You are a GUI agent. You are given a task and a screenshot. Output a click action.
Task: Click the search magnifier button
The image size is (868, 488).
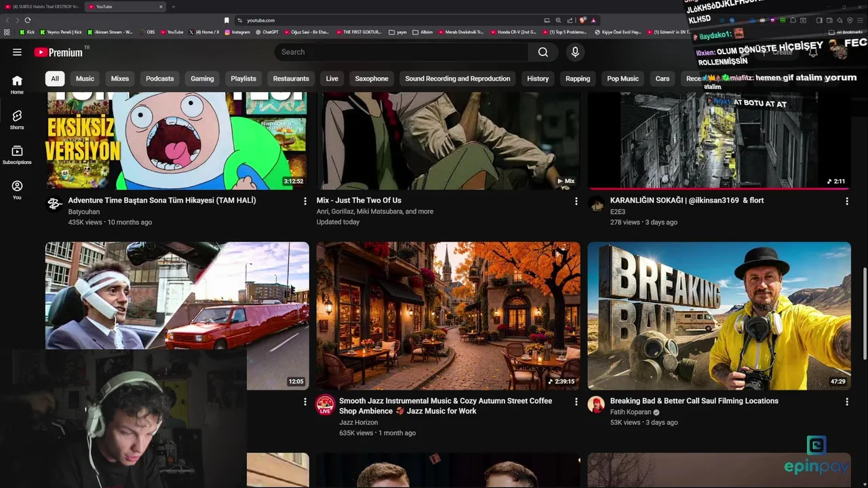[542, 52]
